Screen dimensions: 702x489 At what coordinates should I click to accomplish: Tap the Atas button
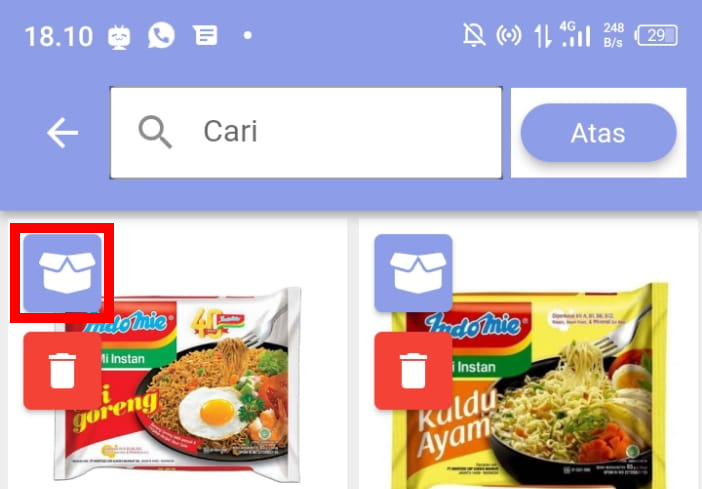(x=599, y=133)
